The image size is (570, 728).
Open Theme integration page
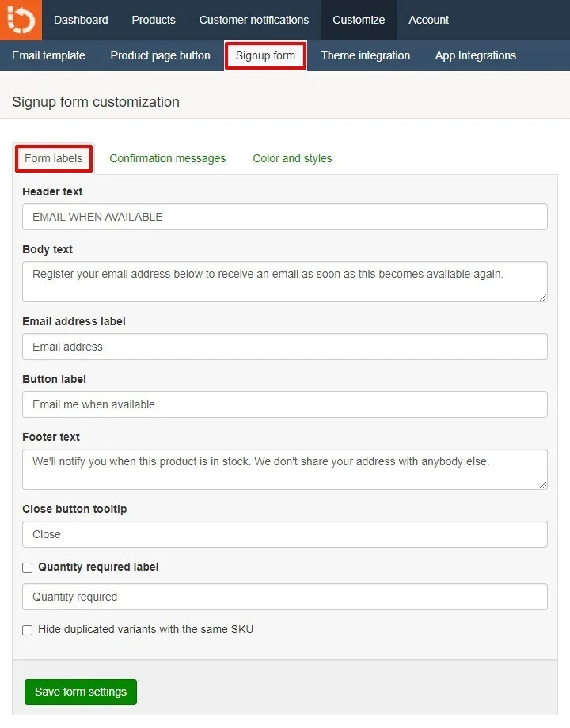pos(365,55)
